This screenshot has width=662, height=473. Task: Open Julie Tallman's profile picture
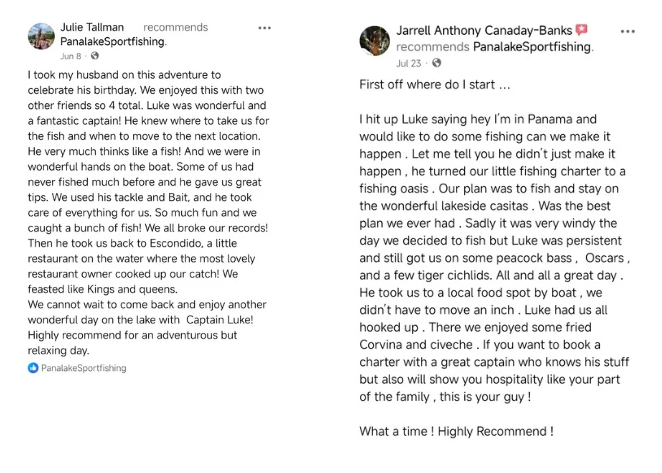[x=42, y=36]
